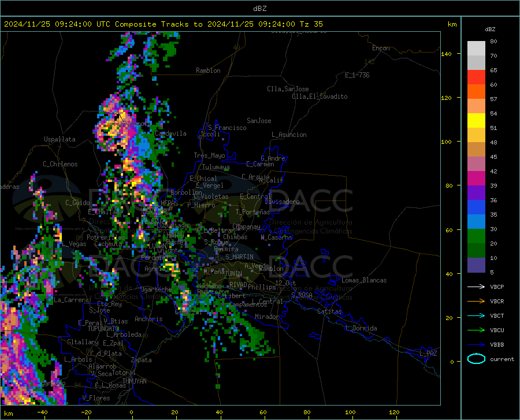Click the 'current' legend label
520x420 pixels.
coord(502,359)
